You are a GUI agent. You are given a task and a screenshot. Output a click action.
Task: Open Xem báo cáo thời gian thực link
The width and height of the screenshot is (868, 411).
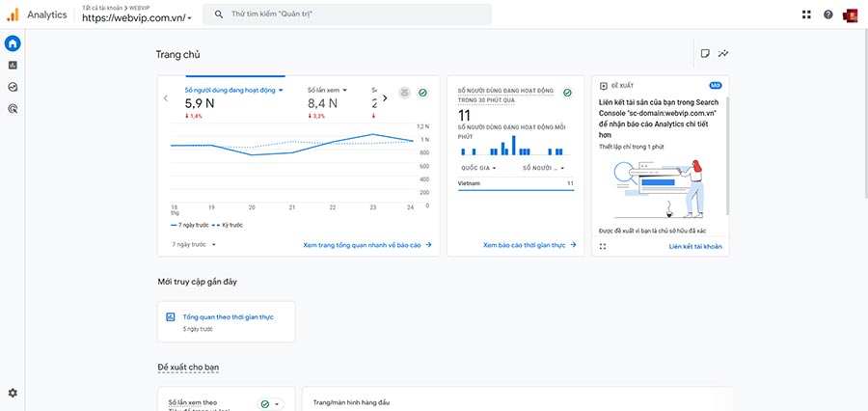529,244
